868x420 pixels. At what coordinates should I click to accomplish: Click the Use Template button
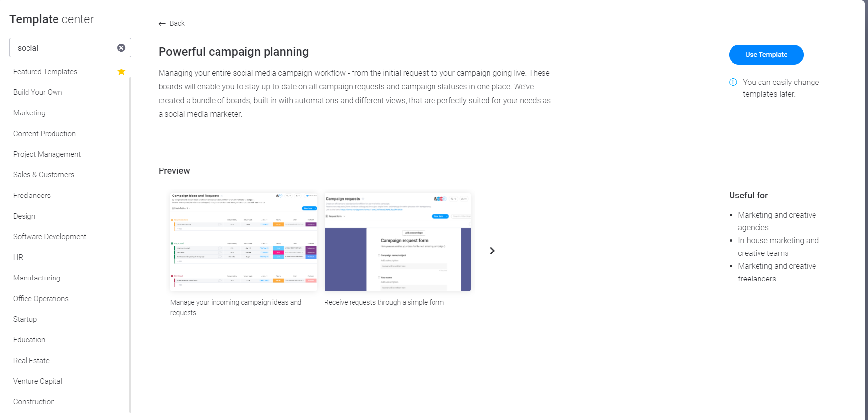[766, 55]
